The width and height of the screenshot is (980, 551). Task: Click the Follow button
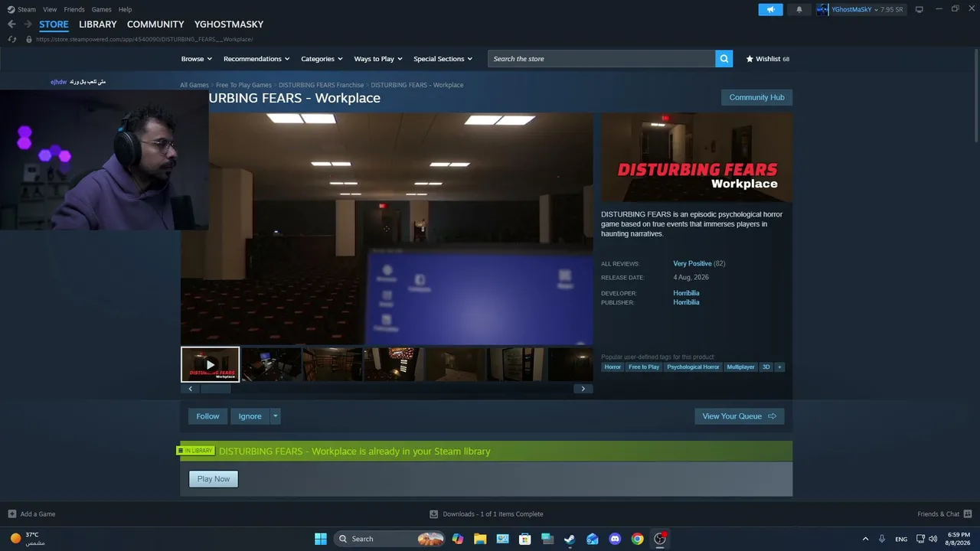(207, 416)
